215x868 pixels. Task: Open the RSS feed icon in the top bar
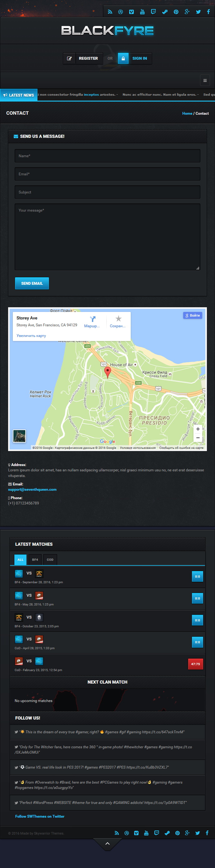coord(110,12)
